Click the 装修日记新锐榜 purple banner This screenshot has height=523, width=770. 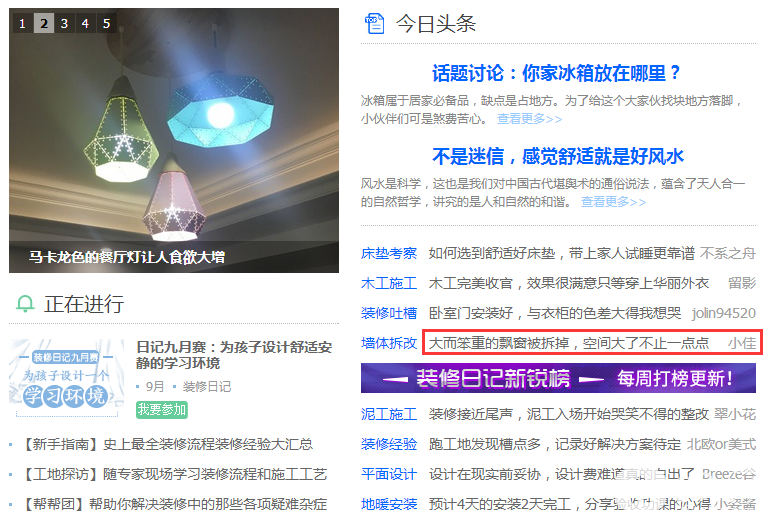558,378
